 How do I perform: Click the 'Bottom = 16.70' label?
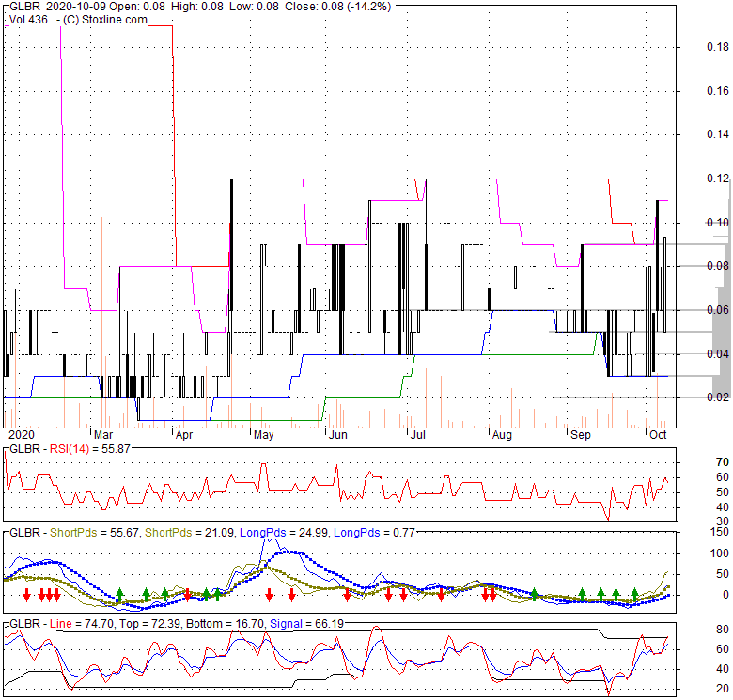tap(226, 624)
